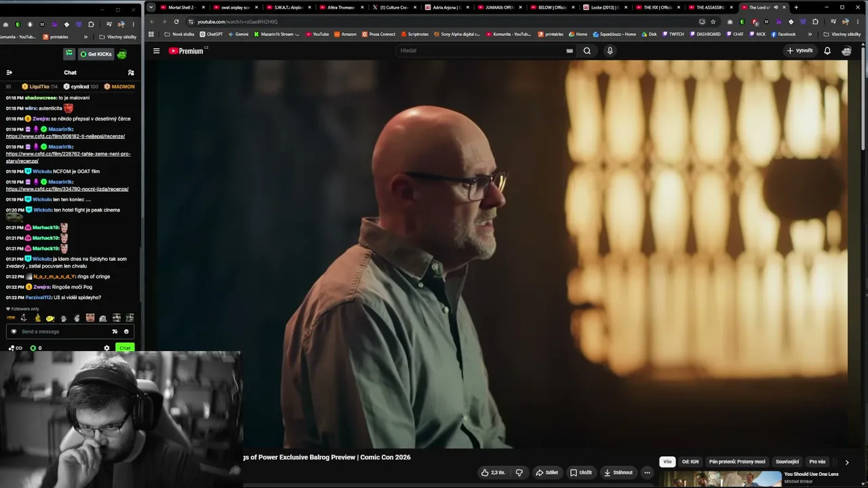
Task: Show more filter chips with the right arrow
Action: (846, 462)
